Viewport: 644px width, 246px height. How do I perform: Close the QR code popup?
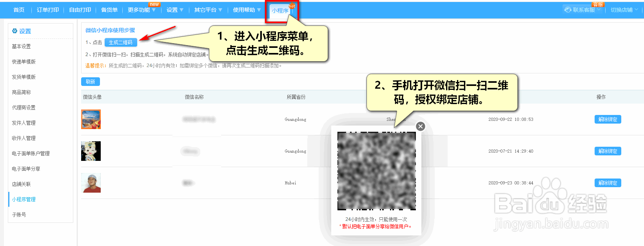tap(421, 126)
